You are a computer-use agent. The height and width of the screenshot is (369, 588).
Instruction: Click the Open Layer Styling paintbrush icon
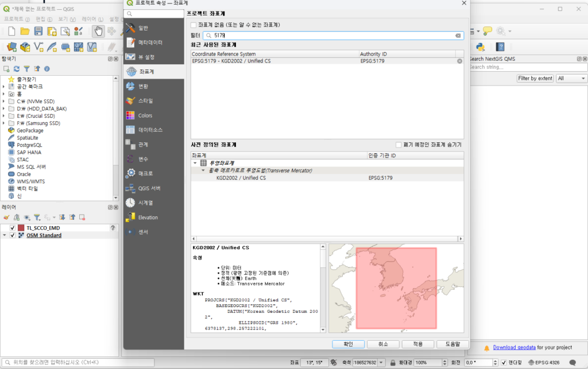coord(7,217)
